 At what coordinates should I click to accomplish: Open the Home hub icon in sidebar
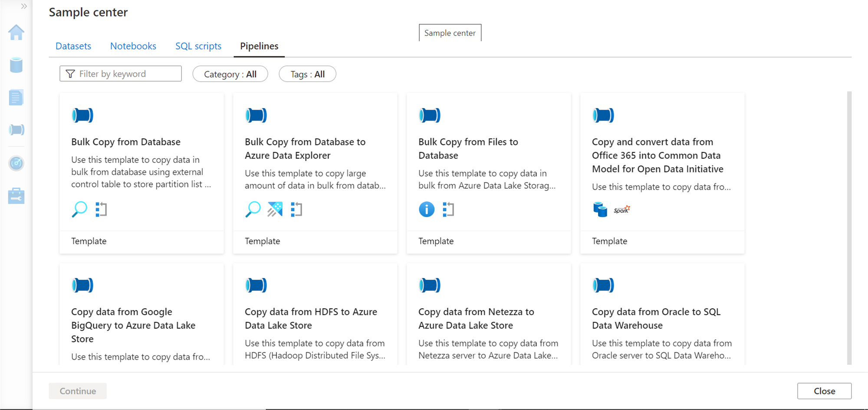pos(16,33)
